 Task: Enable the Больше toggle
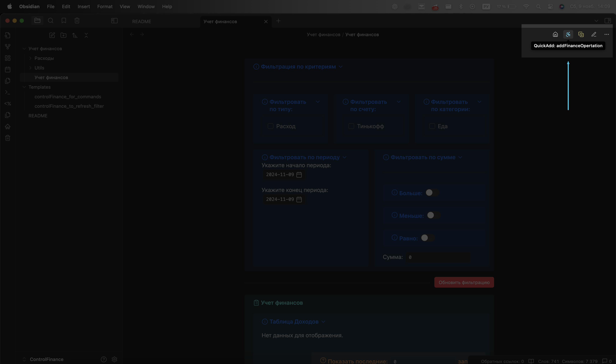click(432, 193)
